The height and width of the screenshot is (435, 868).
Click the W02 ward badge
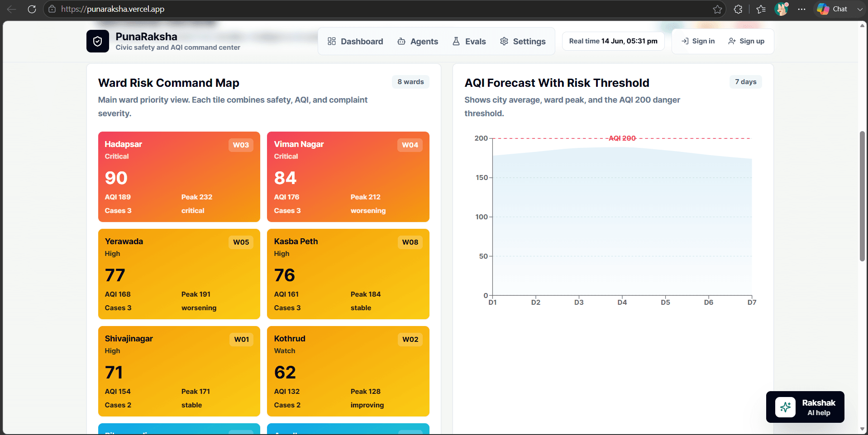(x=410, y=340)
